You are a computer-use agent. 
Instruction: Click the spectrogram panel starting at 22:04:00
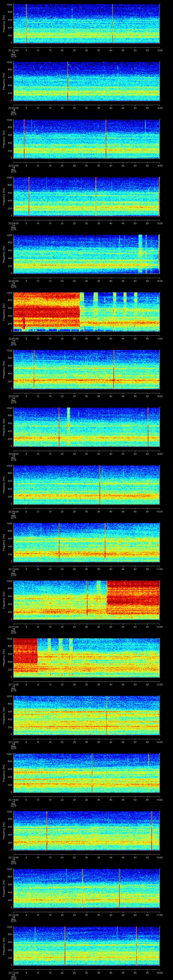(x=86, y=196)
